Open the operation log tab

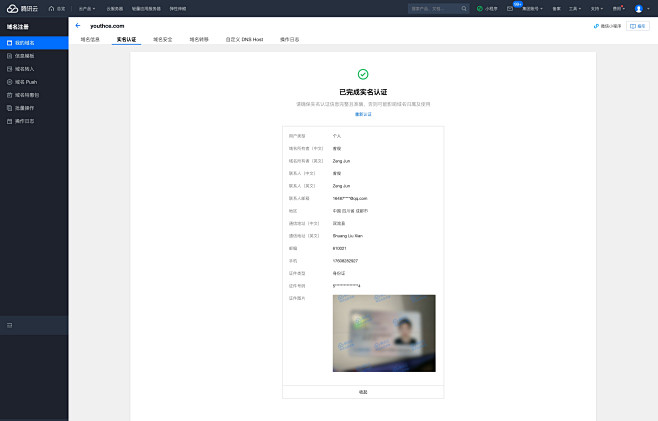(x=290, y=39)
